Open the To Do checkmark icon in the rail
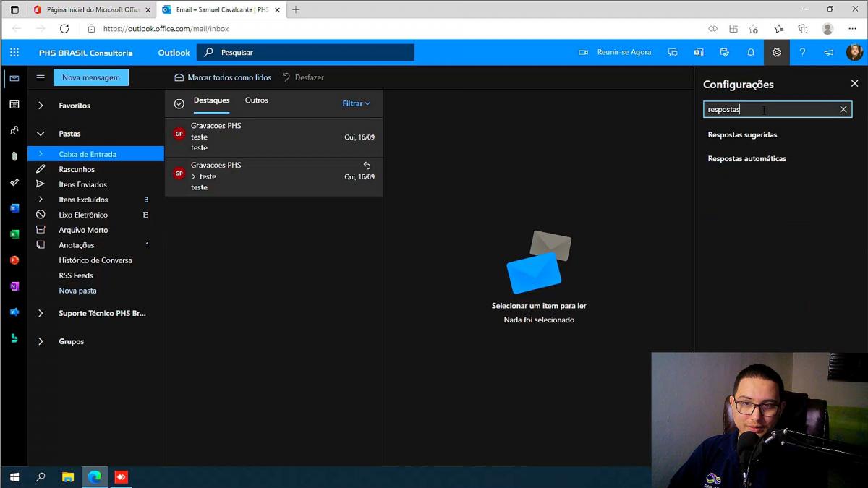The image size is (868, 488). click(14, 182)
